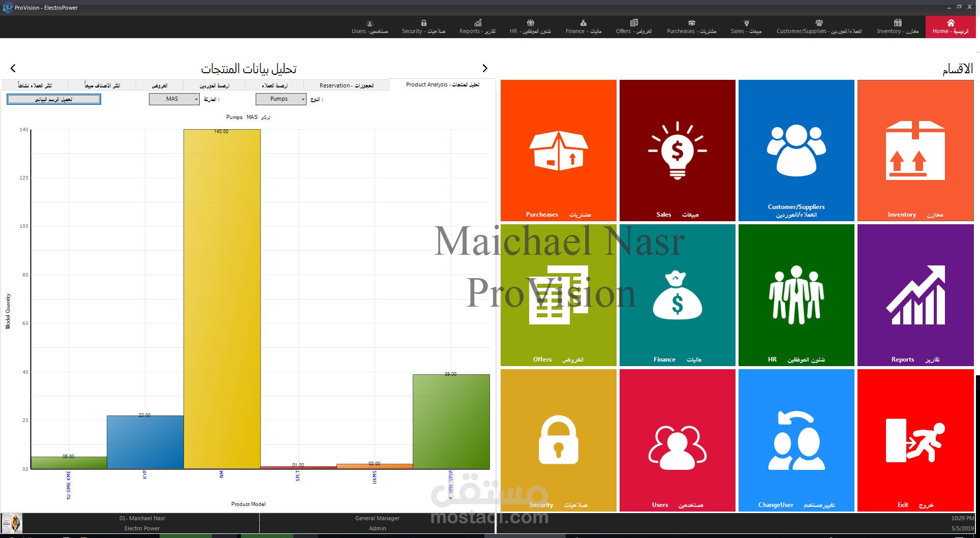Open Reports in top navigation bar

(477, 26)
